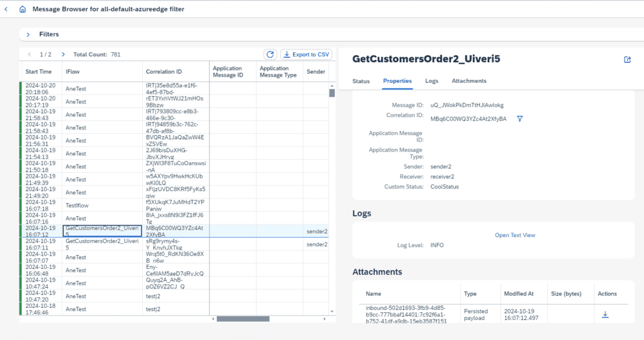Image resolution: width=644 pixels, height=340 pixels.
Task: Open message details in new window icon
Action: click(x=627, y=60)
